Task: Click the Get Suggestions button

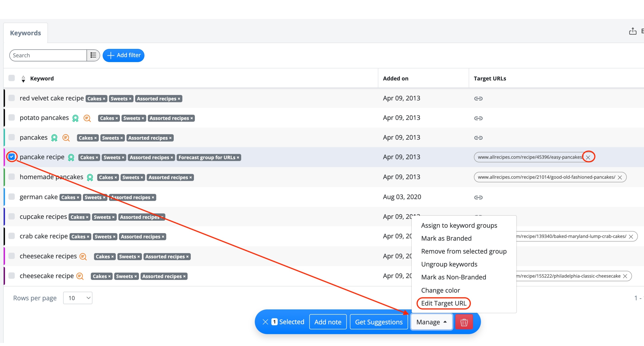Action: pyautogui.click(x=379, y=322)
